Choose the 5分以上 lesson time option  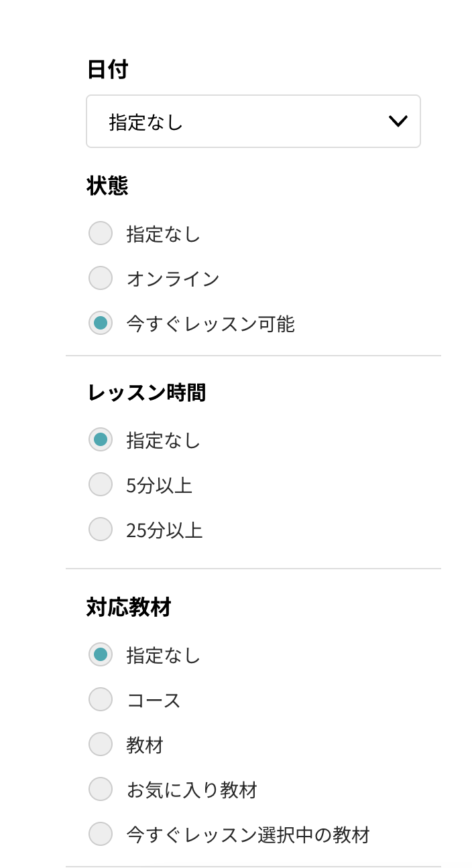pyautogui.click(x=101, y=484)
